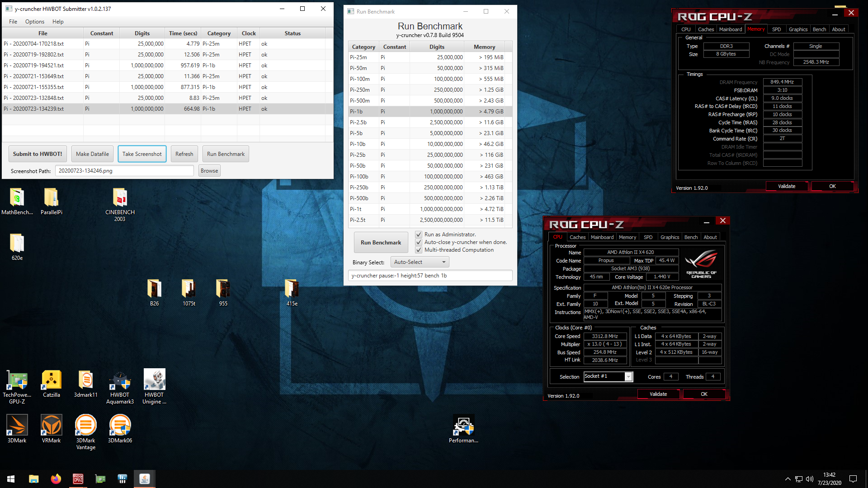Image resolution: width=868 pixels, height=488 pixels.
Task: Switch to Caches tab in lower CPU-Z
Action: pyautogui.click(x=577, y=237)
